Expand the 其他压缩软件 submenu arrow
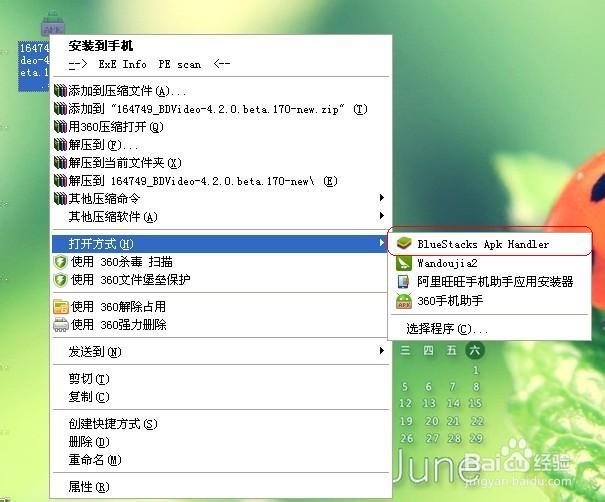605x502 pixels. pos(382,216)
